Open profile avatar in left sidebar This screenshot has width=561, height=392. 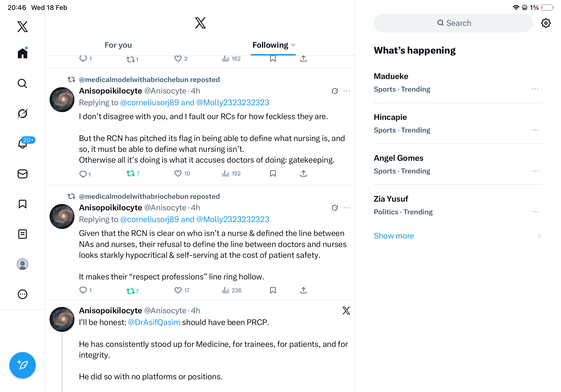(23, 264)
